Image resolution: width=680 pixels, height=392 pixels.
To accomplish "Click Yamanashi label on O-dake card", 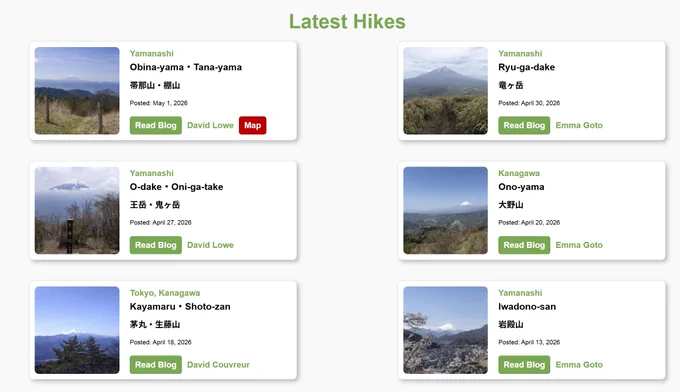I will (x=151, y=173).
